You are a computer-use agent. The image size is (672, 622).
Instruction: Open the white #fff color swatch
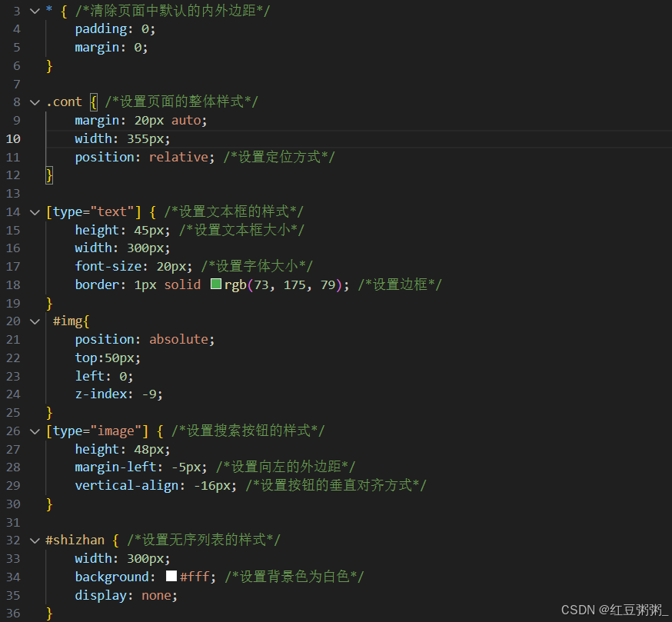click(171, 576)
